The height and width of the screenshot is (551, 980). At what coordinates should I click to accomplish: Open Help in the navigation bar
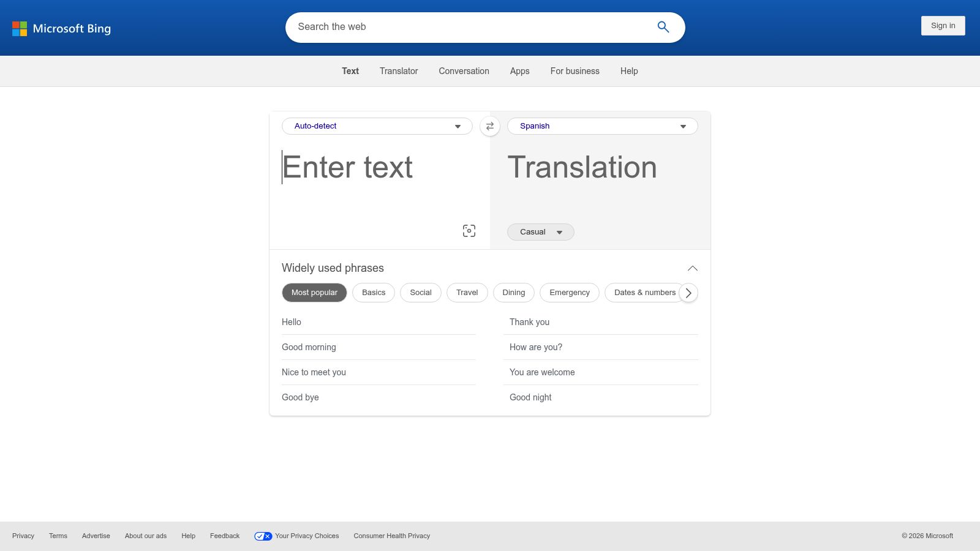pos(629,71)
